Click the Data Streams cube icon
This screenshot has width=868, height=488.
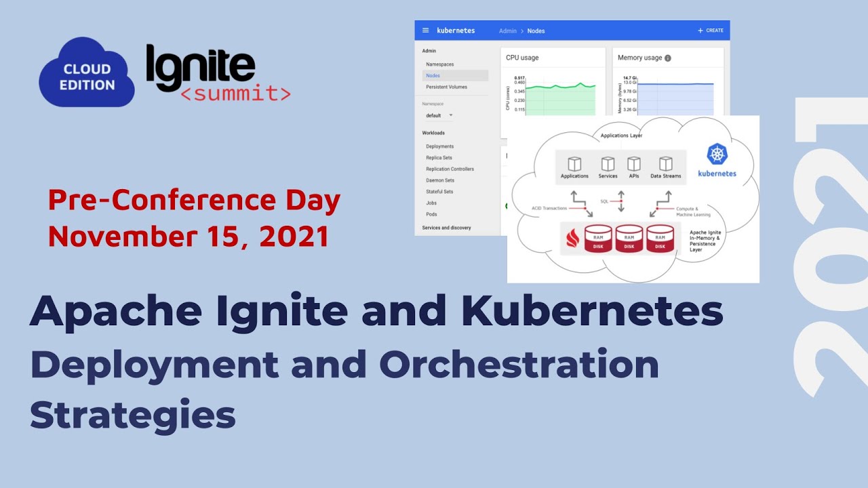click(x=666, y=164)
